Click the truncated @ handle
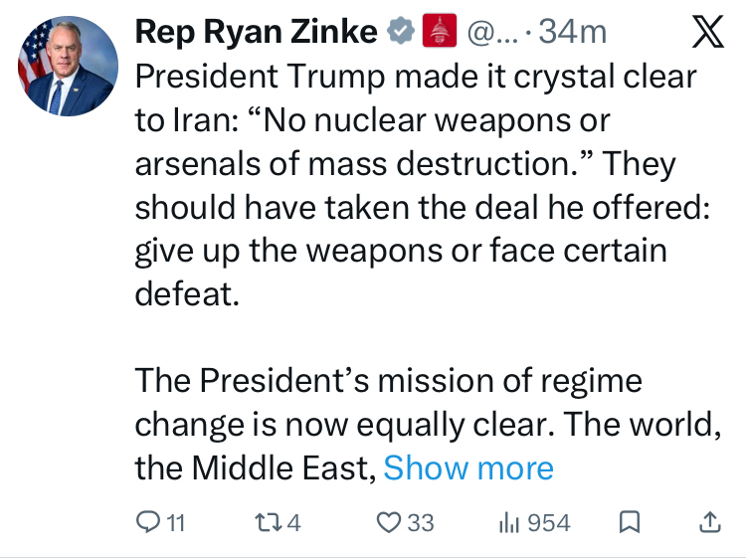This screenshot has height=560, width=746. (491, 32)
